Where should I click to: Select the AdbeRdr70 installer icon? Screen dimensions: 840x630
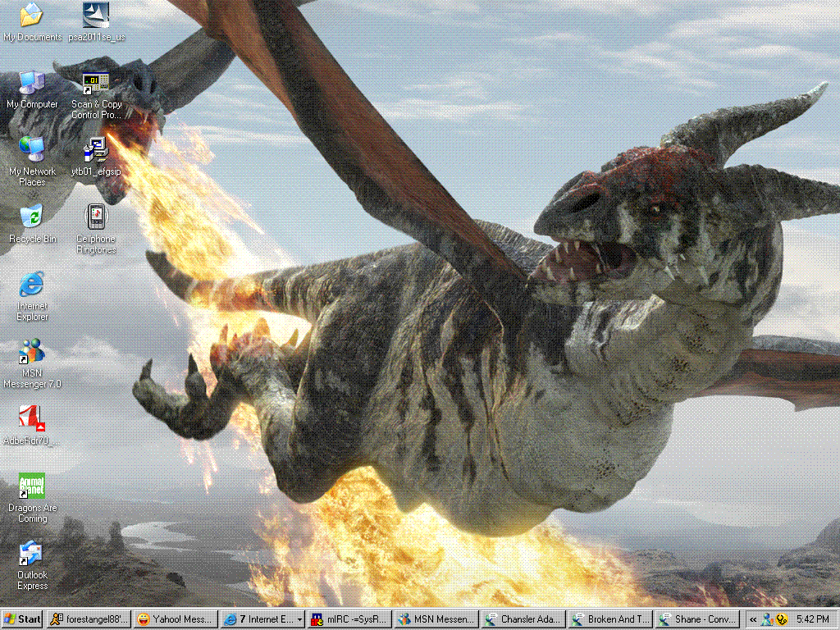tap(32, 426)
